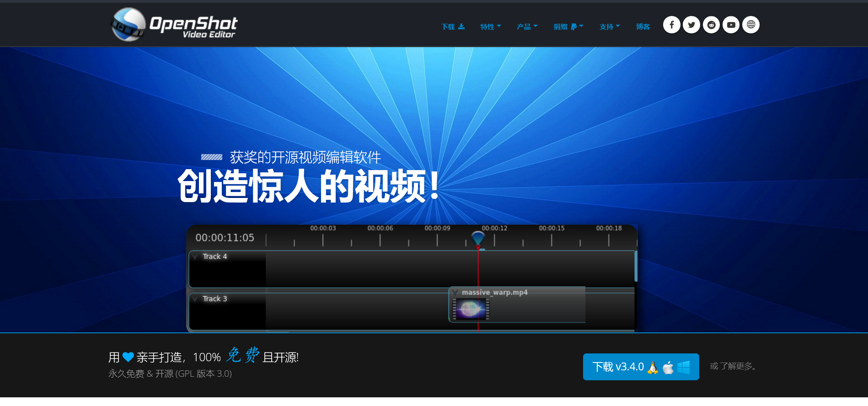Click the 免费 stylized text

pyautogui.click(x=242, y=355)
